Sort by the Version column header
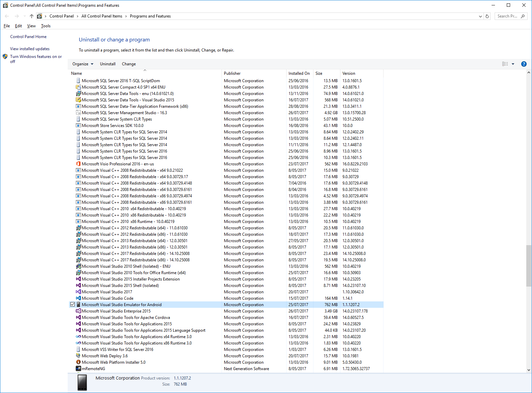 coord(361,73)
